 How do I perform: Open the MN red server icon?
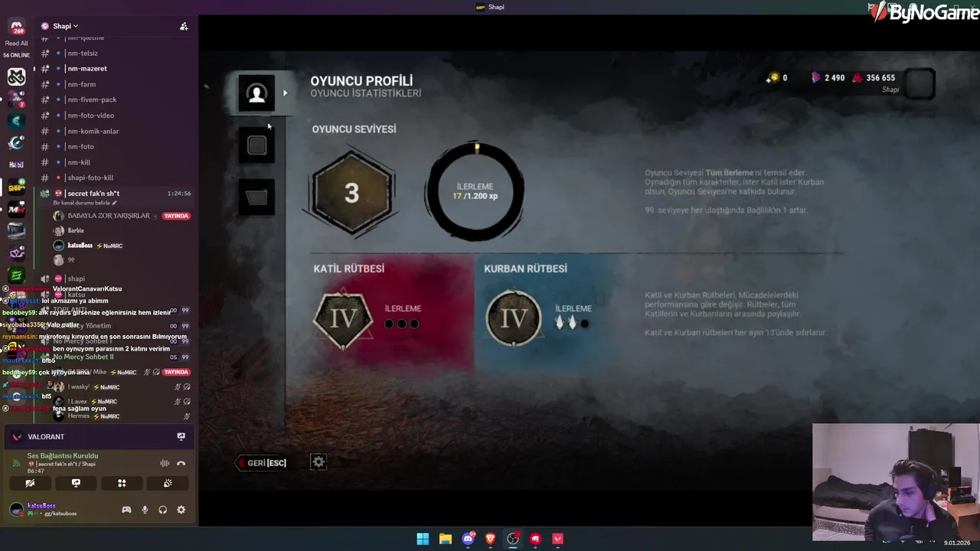pos(16,210)
